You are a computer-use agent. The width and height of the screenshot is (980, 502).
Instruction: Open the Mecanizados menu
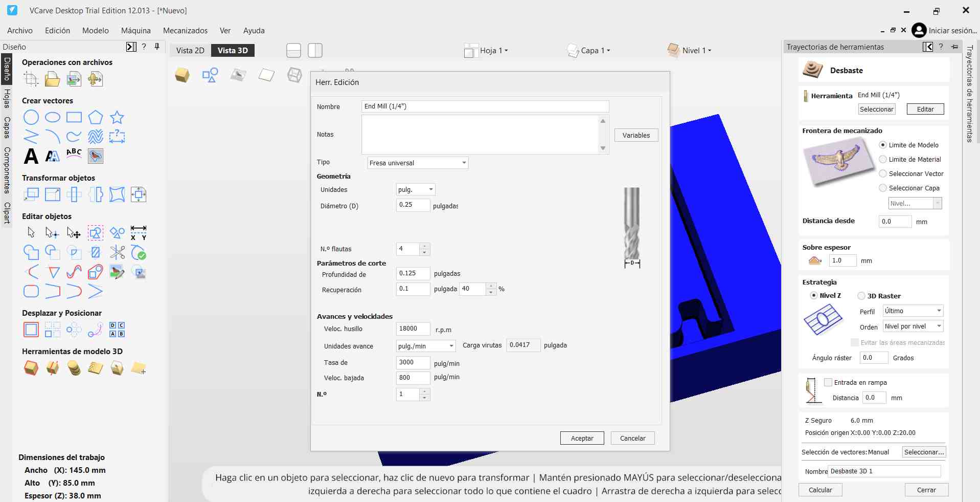[185, 30]
